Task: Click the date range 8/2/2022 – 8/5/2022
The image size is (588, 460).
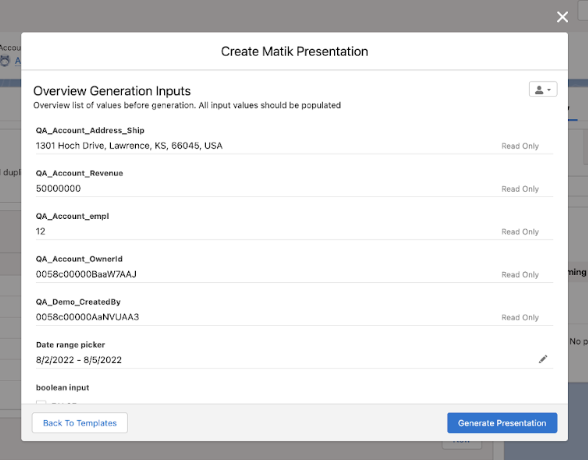Action: [x=79, y=360]
